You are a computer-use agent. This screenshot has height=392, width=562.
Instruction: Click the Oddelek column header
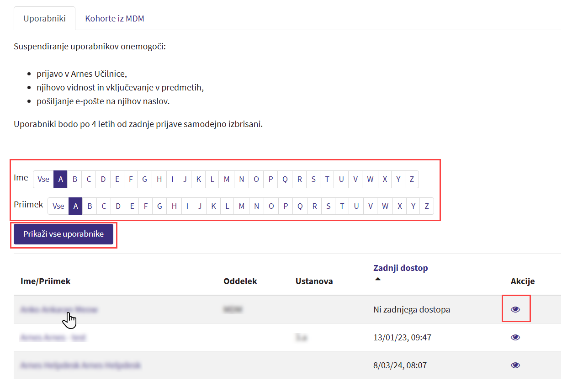[240, 281]
